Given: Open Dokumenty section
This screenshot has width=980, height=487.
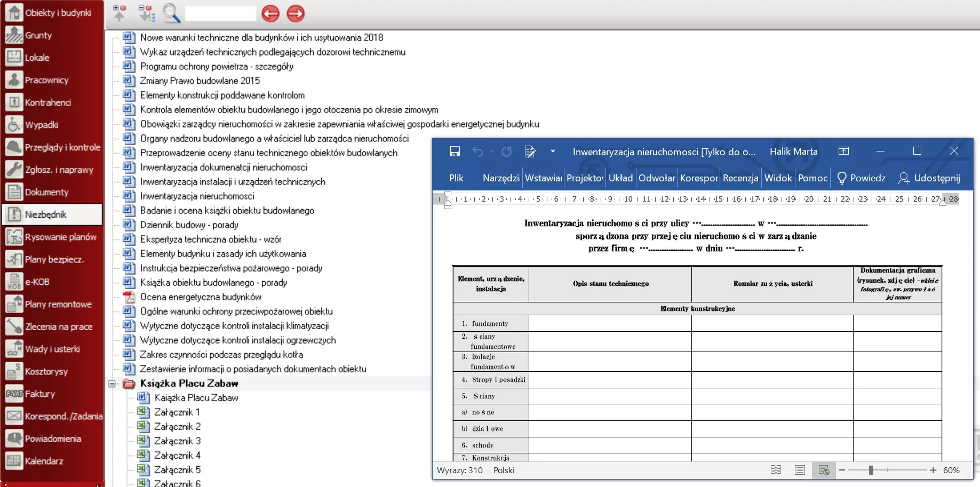Looking at the screenshot, I should point(52,192).
